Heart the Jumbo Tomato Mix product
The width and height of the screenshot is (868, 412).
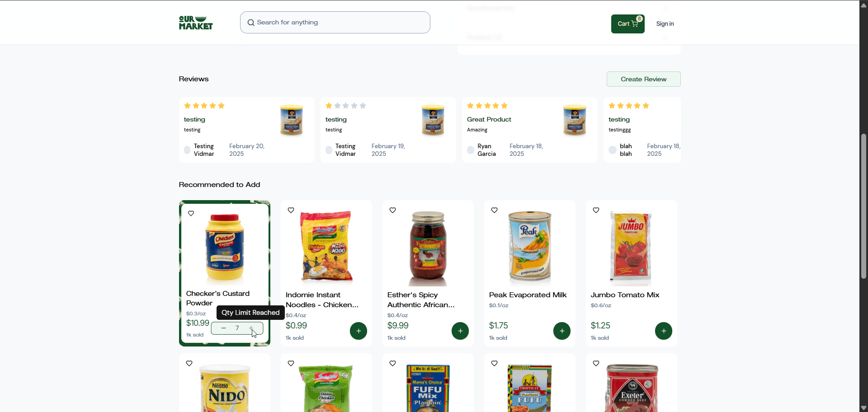(x=596, y=210)
